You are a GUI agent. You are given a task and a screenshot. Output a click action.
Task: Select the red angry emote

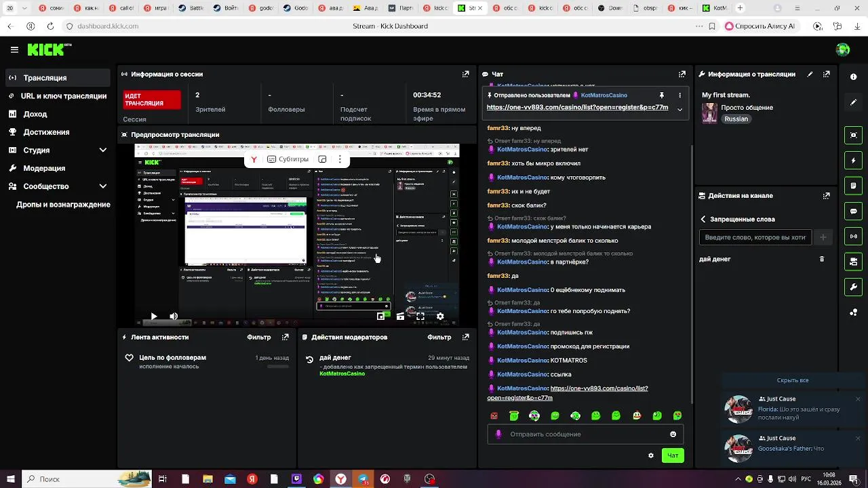pyautogui.click(x=494, y=415)
